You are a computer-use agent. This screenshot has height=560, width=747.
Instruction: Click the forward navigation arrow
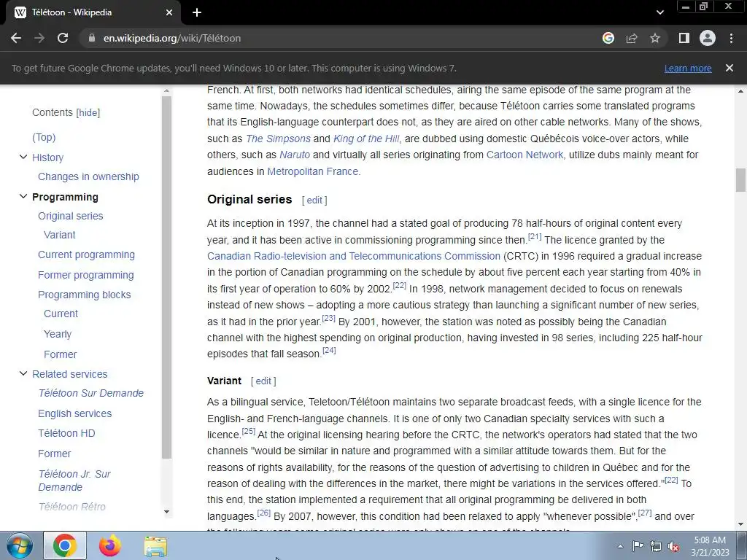(39, 38)
